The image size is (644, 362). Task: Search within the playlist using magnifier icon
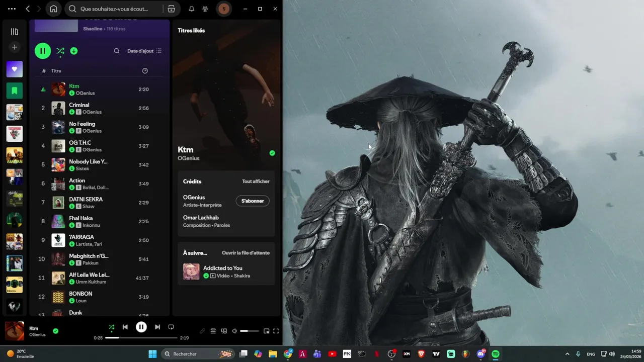coord(117,51)
